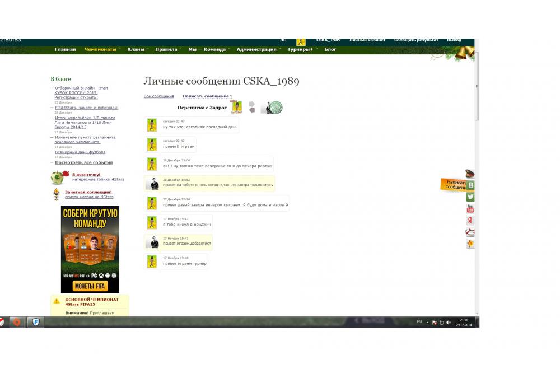Screen dimensions: 560x392
Task: Click 'Сообщить результат' in top bar
Action: click(x=416, y=40)
